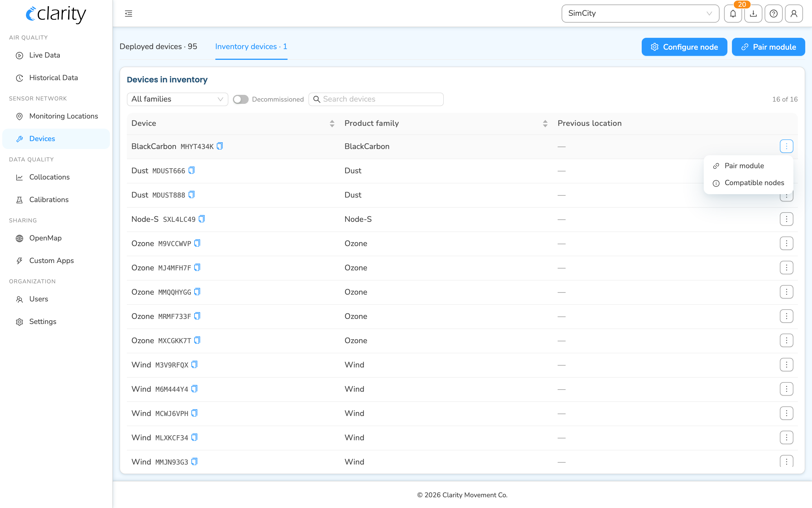Choose Pair module from context menu

click(x=748, y=166)
